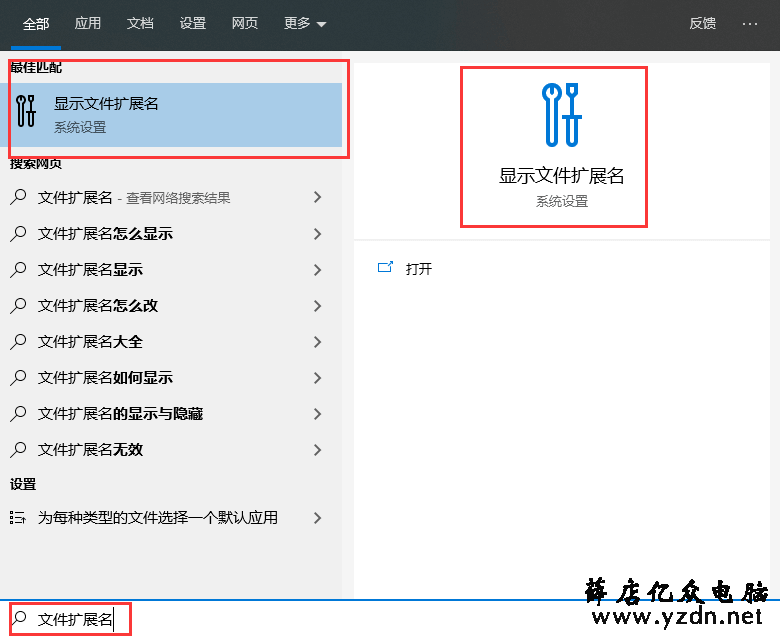Select suggestion 文件扩展名的显示与隐藏
Screen dimensions: 780x637
pyautogui.click(x=171, y=414)
